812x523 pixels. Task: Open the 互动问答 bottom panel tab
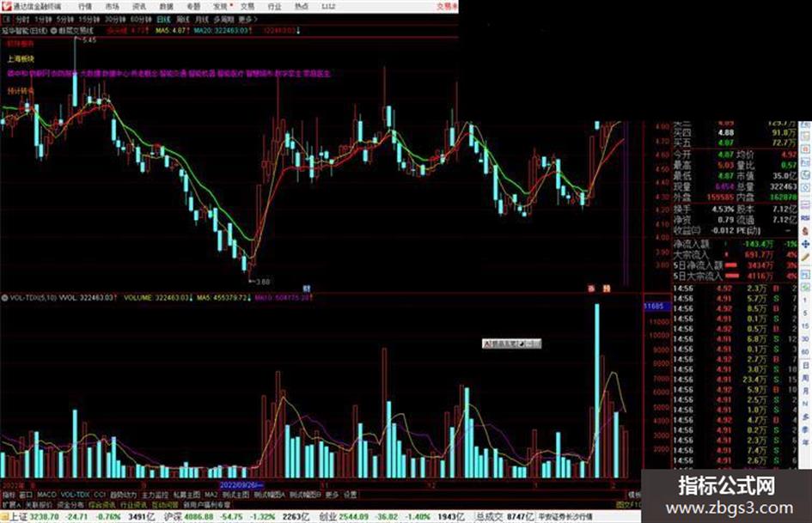[165, 504]
